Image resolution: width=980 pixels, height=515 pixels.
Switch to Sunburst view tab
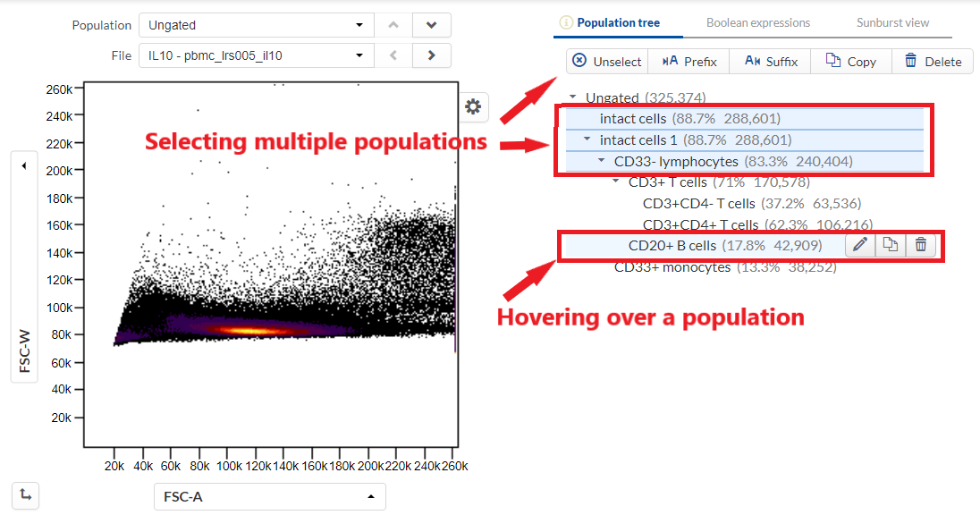coord(892,22)
